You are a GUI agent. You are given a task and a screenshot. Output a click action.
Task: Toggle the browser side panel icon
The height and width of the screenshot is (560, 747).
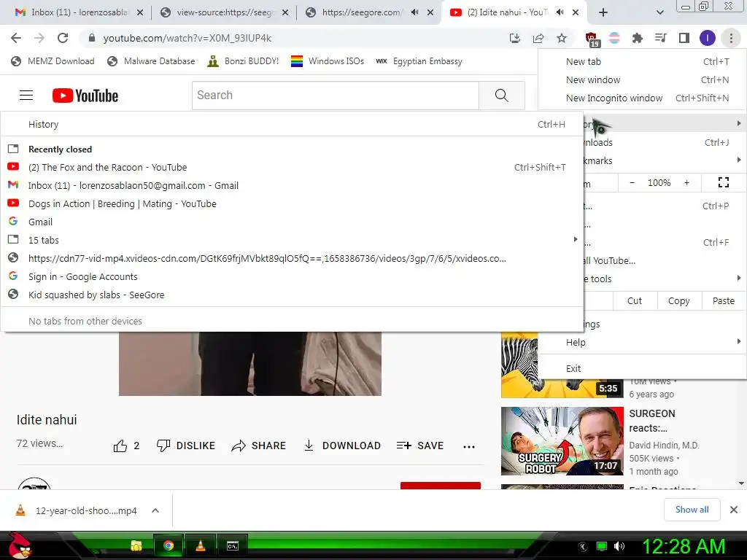coord(684,38)
